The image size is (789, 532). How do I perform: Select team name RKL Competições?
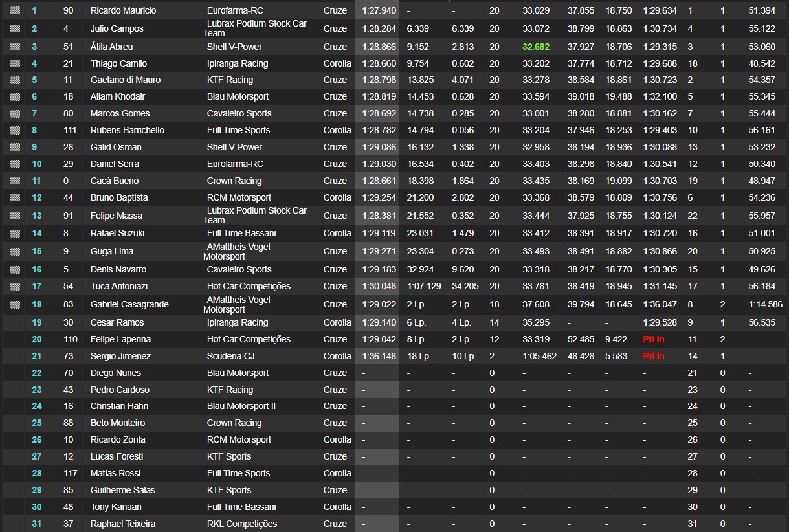[242, 524]
